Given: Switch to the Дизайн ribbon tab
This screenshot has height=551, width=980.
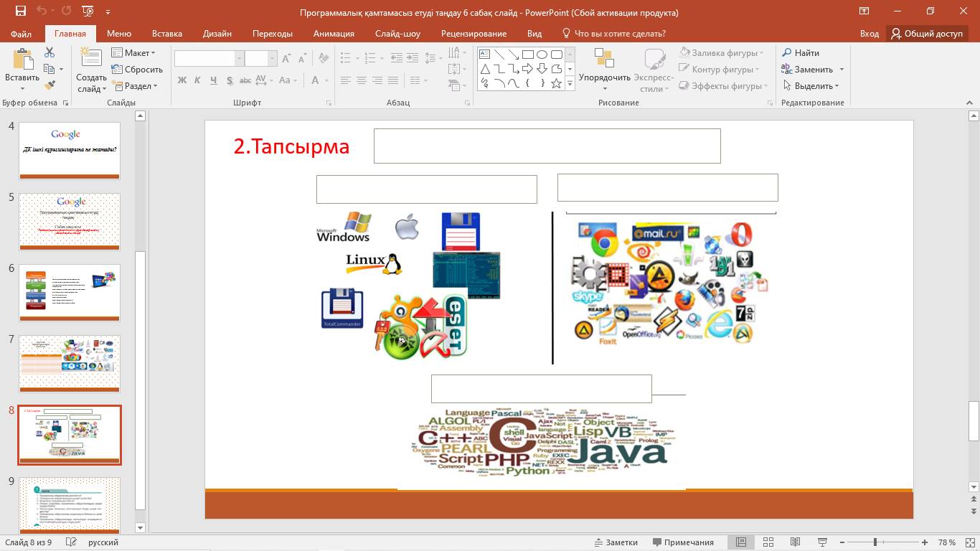Looking at the screenshot, I should (x=217, y=34).
